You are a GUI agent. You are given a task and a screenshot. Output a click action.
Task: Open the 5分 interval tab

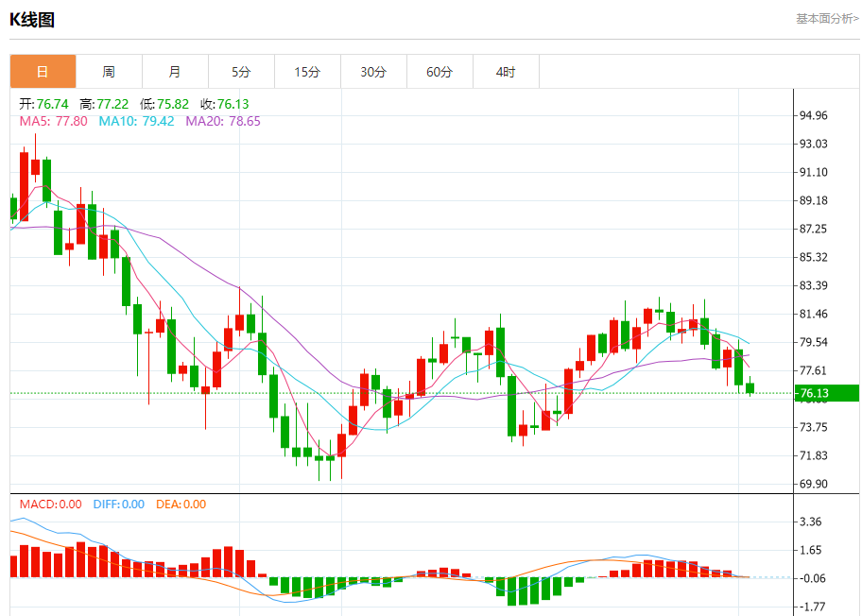241,72
